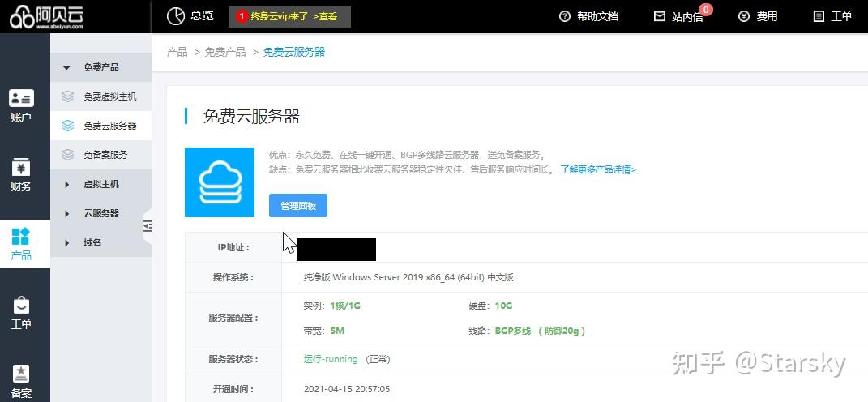
Task: Click the blue cloud server thumbnail
Action: (x=219, y=182)
